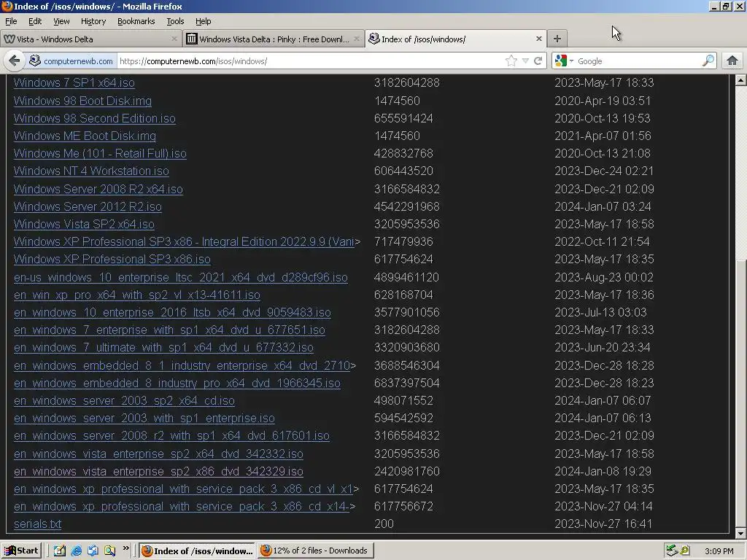Click the Google search box

[638, 61]
